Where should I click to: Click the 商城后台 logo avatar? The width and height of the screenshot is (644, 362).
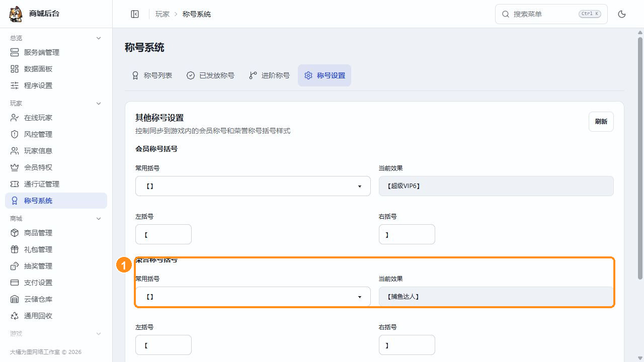tap(16, 14)
